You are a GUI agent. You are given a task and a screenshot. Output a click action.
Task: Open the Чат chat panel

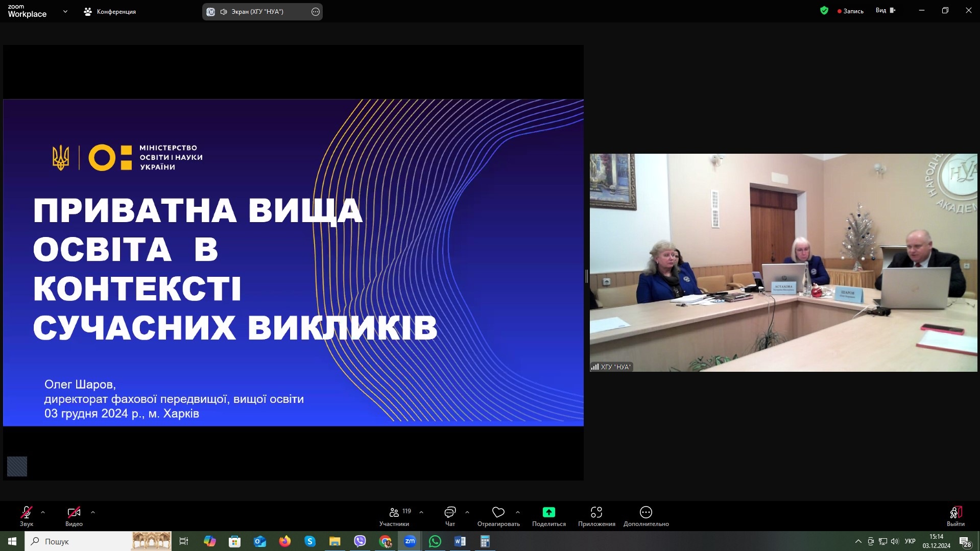point(450,515)
